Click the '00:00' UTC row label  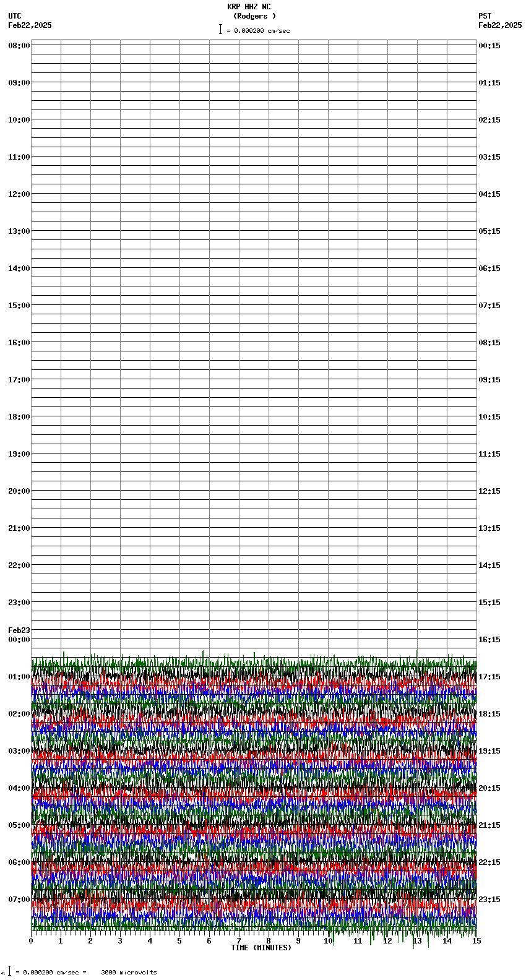click(19, 640)
